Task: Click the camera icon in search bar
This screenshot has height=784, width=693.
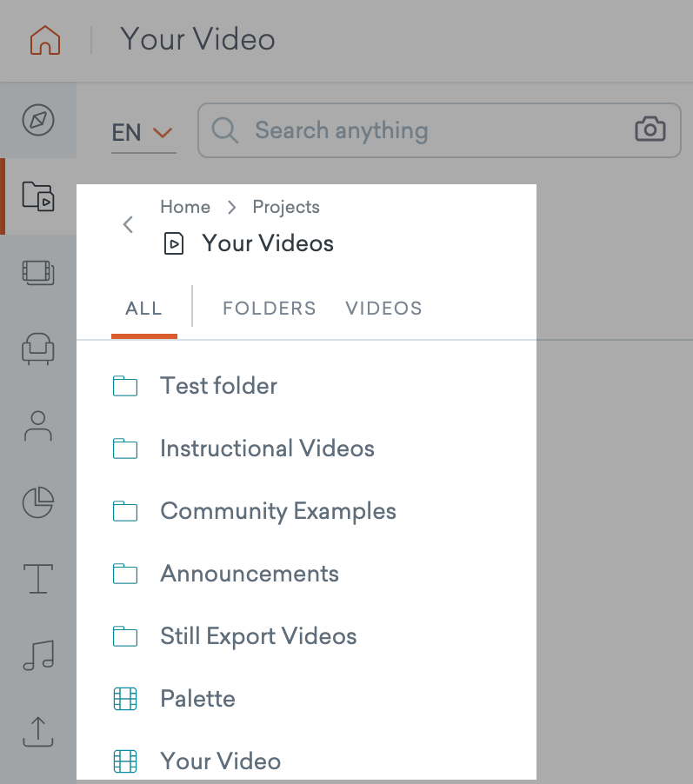Action: point(650,130)
